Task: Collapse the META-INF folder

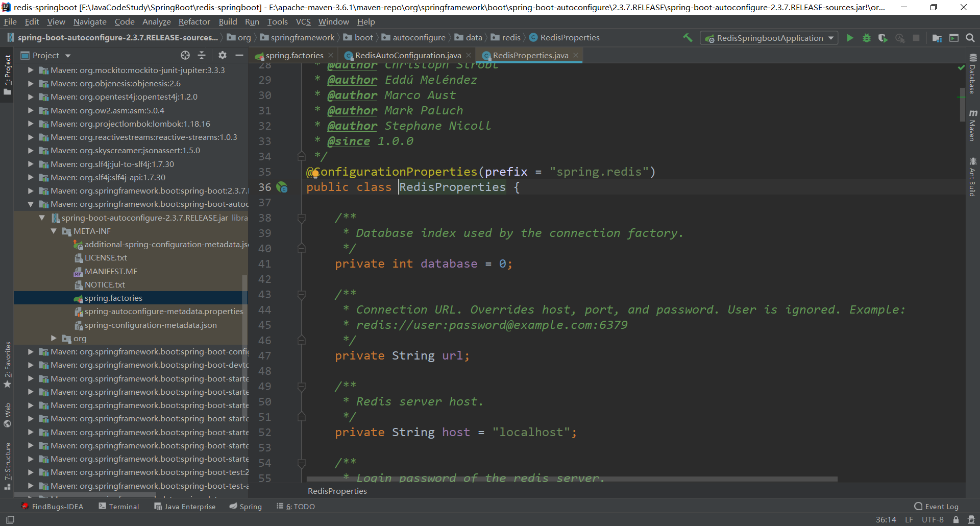Action: [x=54, y=231]
